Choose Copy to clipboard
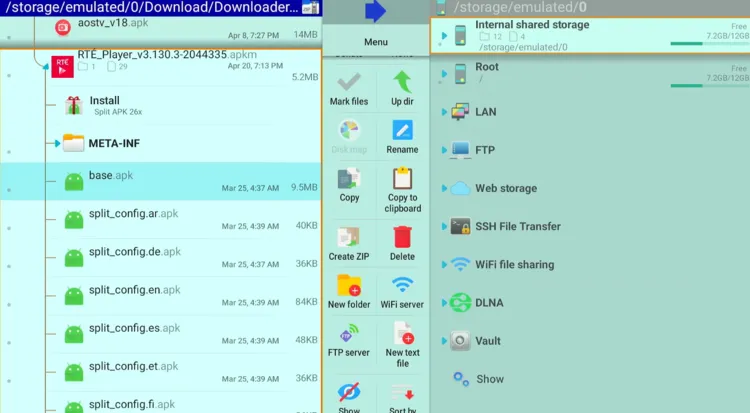This screenshot has height=413, width=750. click(x=402, y=190)
